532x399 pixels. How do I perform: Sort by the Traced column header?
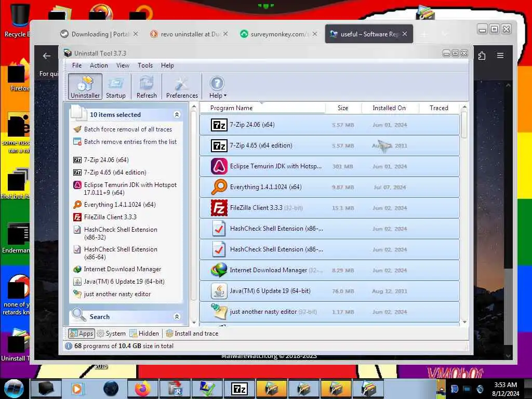point(439,108)
